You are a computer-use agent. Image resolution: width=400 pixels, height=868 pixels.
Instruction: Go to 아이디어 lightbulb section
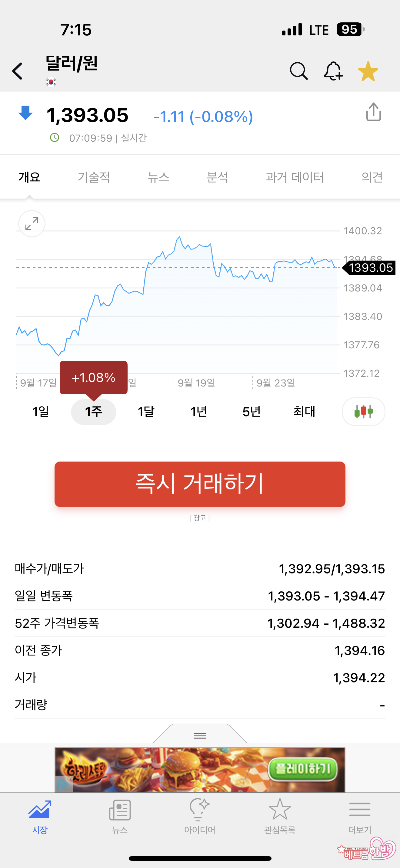pyautogui.click(x=200, y=815)
